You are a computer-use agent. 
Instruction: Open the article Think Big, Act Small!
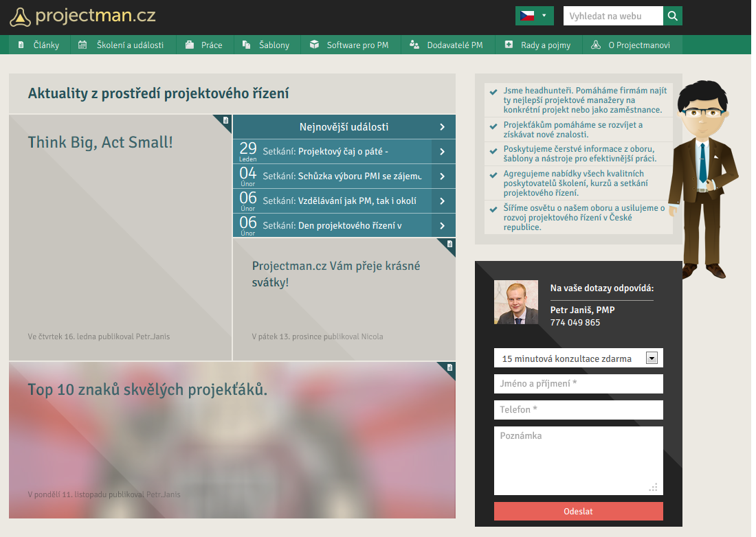click(100, 142)
